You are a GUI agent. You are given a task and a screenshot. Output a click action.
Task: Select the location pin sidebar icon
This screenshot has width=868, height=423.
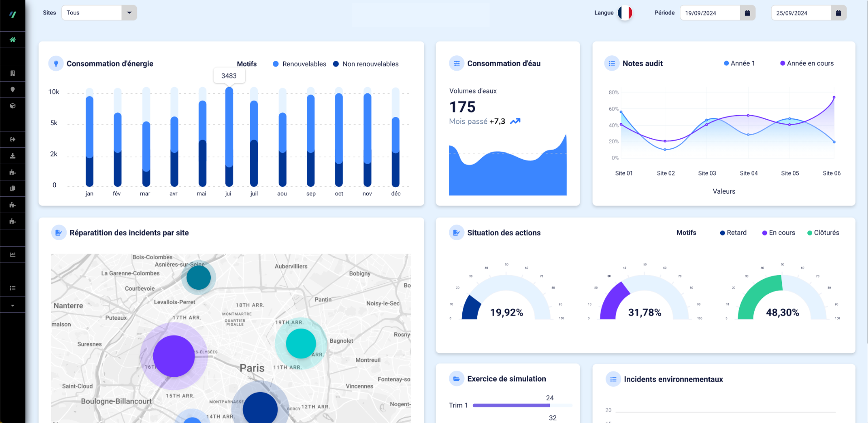click(x=13, y=90)
